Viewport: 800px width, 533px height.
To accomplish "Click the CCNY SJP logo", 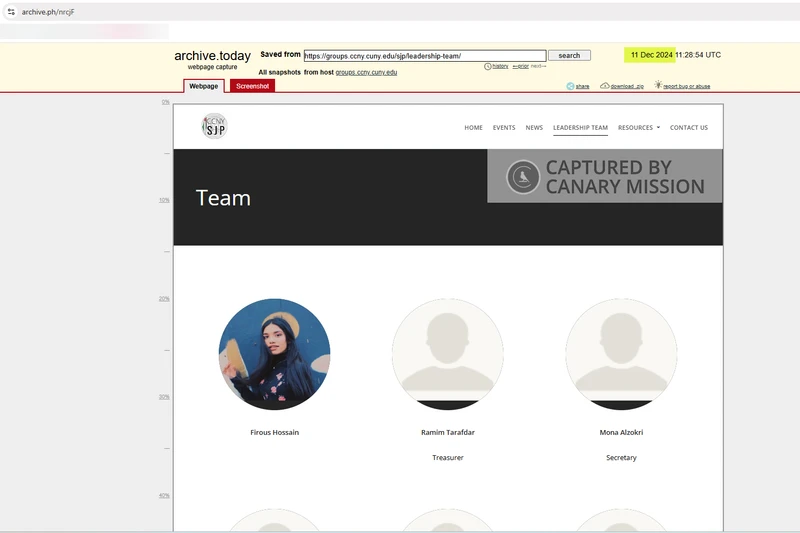I will (x=214, y=126).
